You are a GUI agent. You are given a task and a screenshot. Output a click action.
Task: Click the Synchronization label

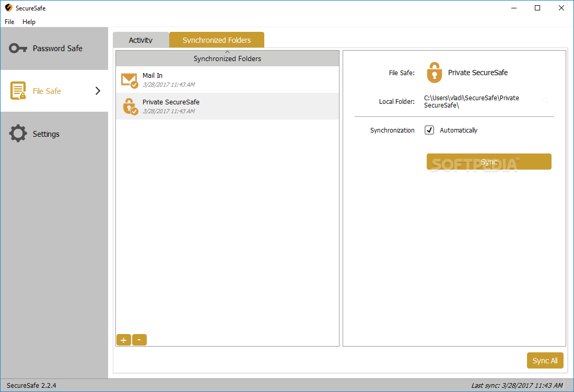pyautogui.click(x=392, y=130)
